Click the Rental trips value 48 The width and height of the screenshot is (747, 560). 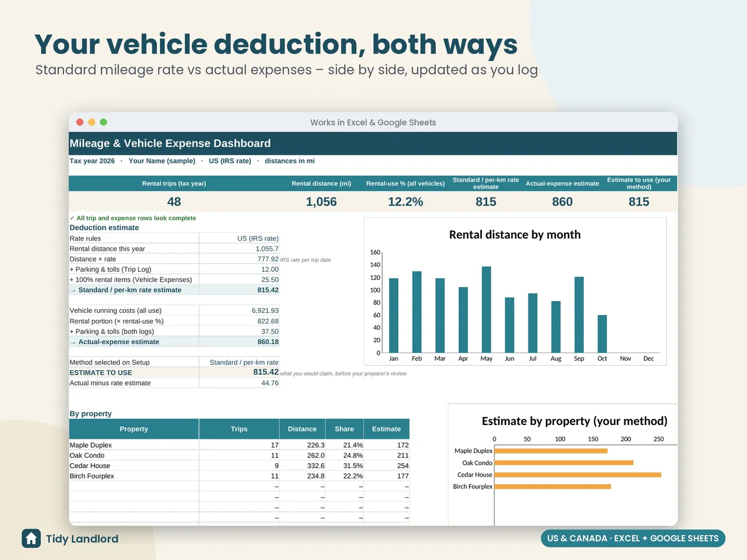coord(174,202)
